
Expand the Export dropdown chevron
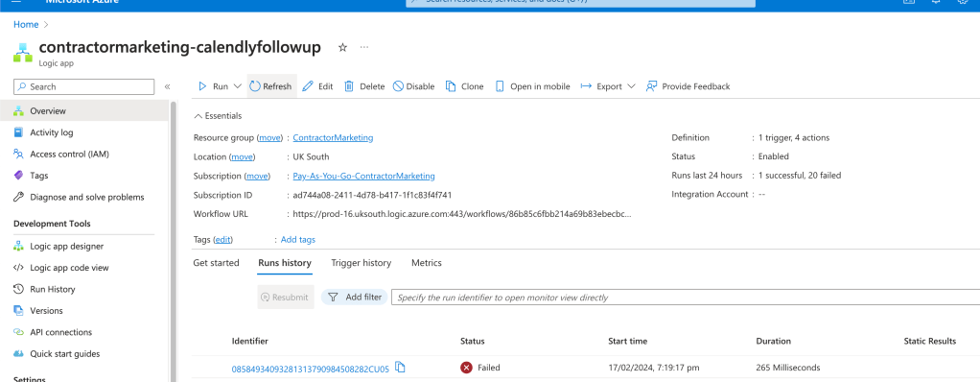click(x=631, y=87)
